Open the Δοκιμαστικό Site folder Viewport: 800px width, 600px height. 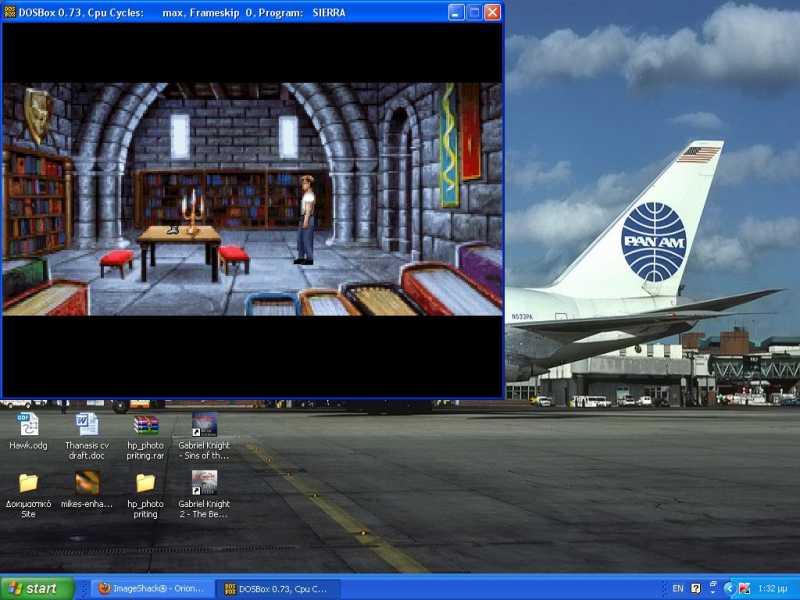pyautogui.click(x=28, y=483)
